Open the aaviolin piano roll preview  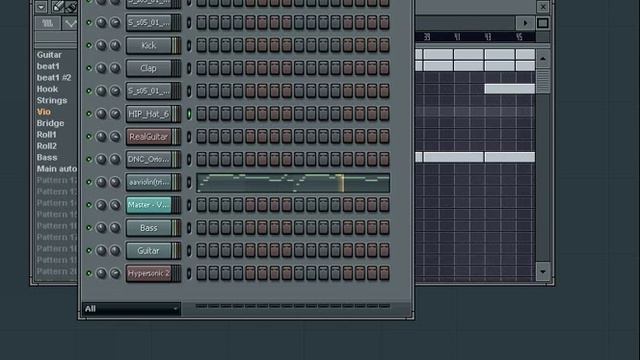[293, 182]
